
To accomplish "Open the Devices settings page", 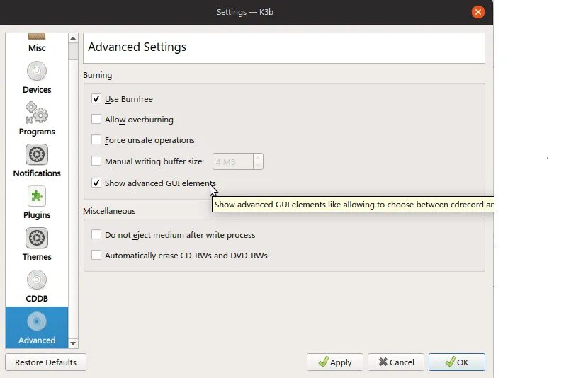I will point(37,79).
